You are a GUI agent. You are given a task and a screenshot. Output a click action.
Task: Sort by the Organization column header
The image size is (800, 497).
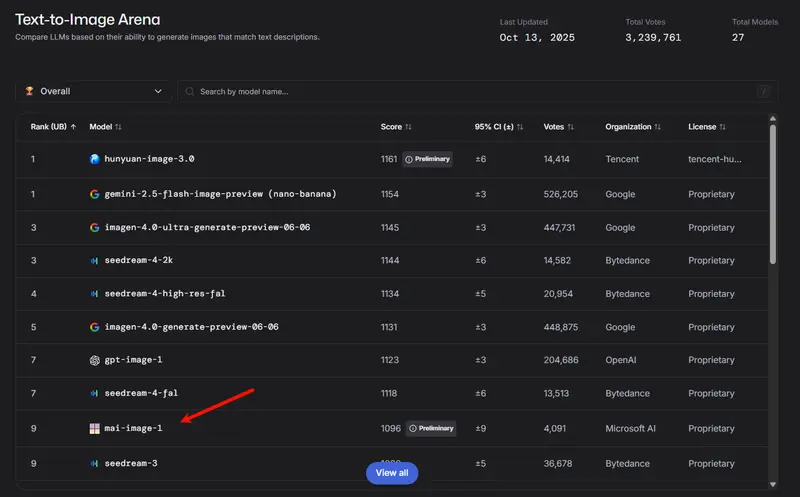pos(633,127)
